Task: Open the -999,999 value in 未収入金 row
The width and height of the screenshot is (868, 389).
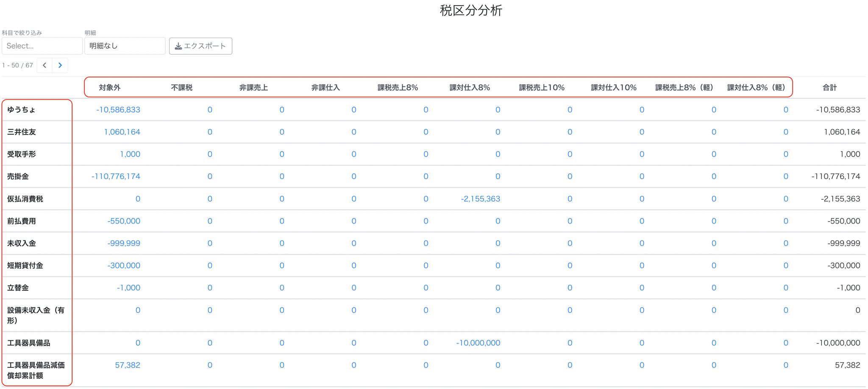Action: 124,243
